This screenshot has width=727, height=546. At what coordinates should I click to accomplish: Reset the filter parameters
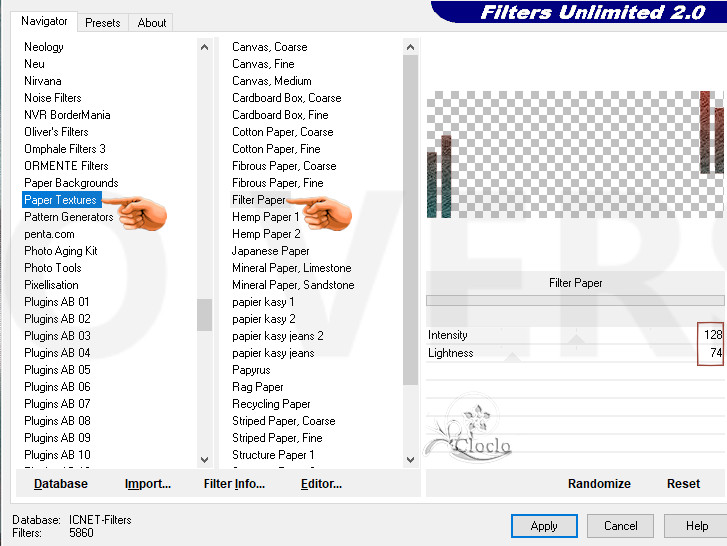click(683, 484)
